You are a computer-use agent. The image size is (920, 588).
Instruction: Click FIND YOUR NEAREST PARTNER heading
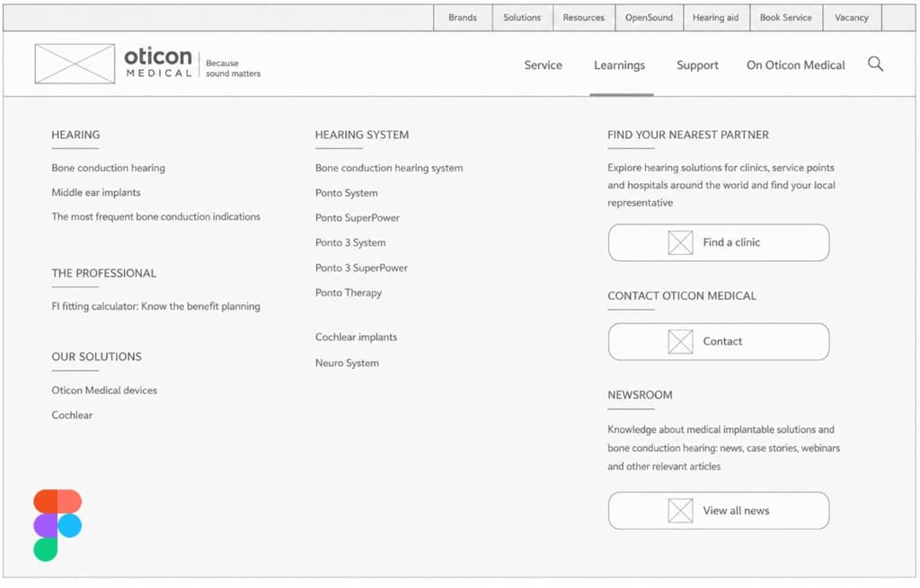tap(688, 135)
